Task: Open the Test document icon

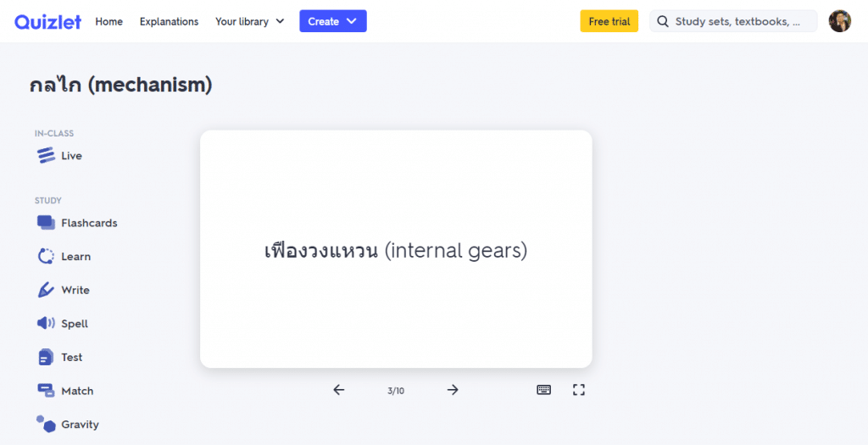Action: coord(46,357)
